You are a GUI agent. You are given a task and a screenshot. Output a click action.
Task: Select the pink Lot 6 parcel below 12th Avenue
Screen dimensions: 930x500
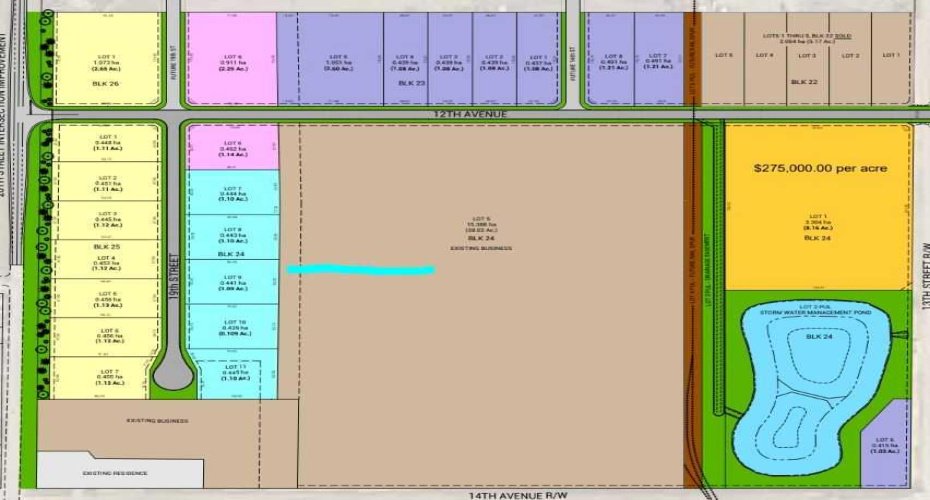[x=232, y=150]
